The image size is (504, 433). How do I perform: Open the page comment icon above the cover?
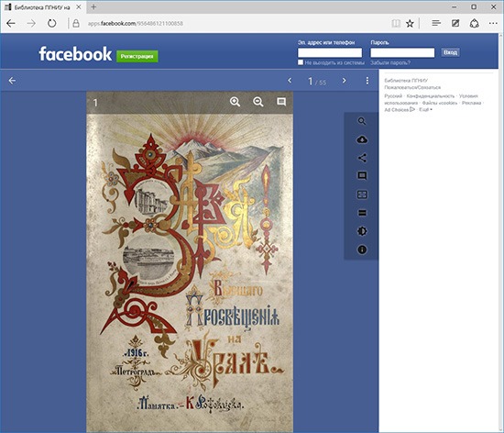[x=281, y=102]
